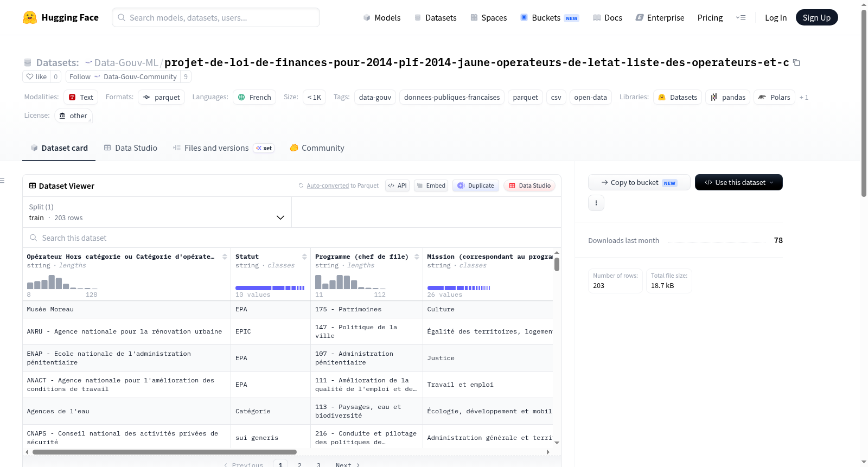The width and height of the screenshot is (868, 467).
Task: Open Datasets in top navigation
Action: point(435,17)
